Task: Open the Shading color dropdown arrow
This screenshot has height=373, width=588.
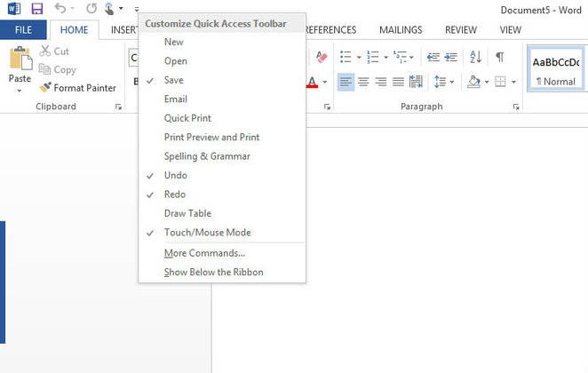Action: click(487, 82)
